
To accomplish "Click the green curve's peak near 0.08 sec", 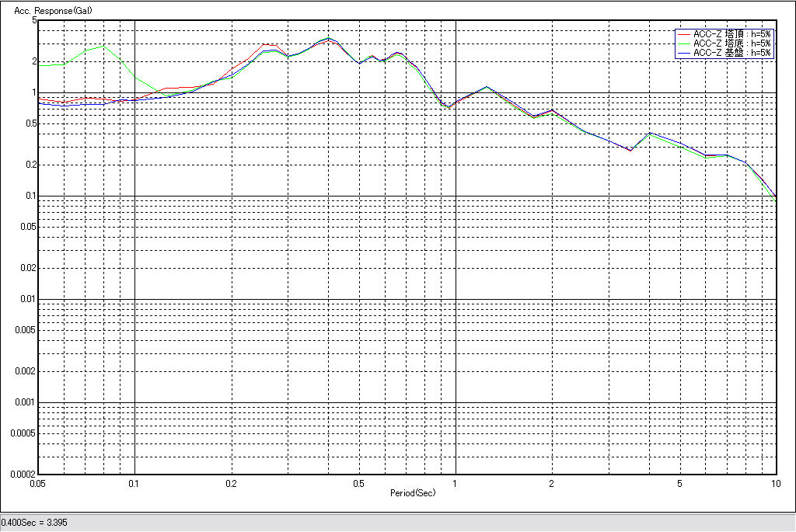I will pos(103,46).
